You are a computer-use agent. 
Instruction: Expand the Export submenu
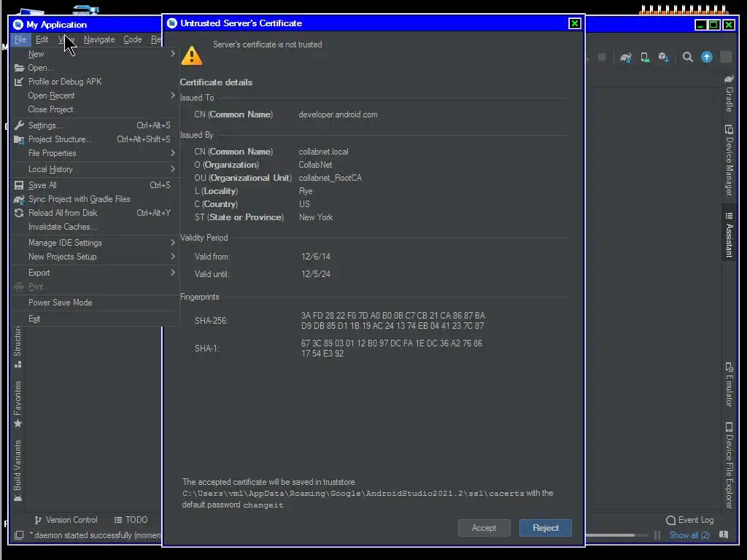click(x=95, y=273)
